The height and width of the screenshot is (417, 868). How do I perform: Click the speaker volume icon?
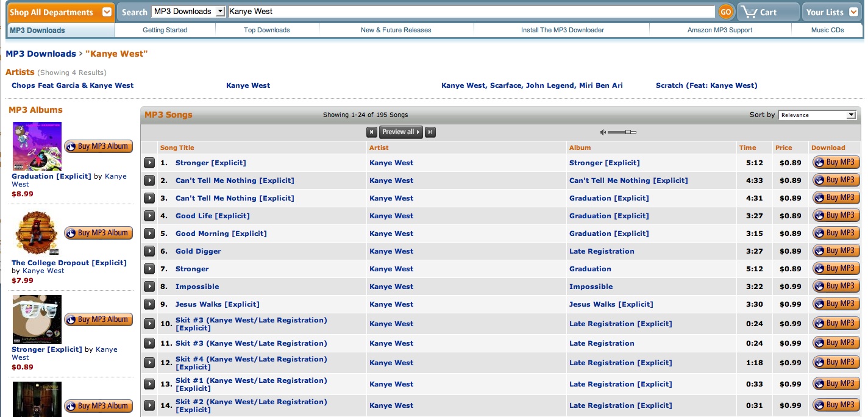(x=603, y=132)
